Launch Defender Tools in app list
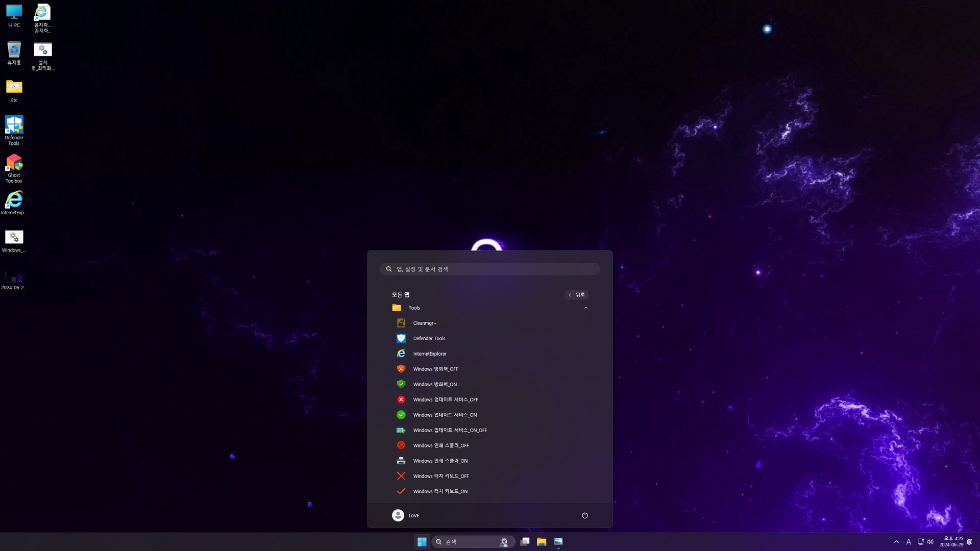980x551 pixels. [x=429, y=338]
